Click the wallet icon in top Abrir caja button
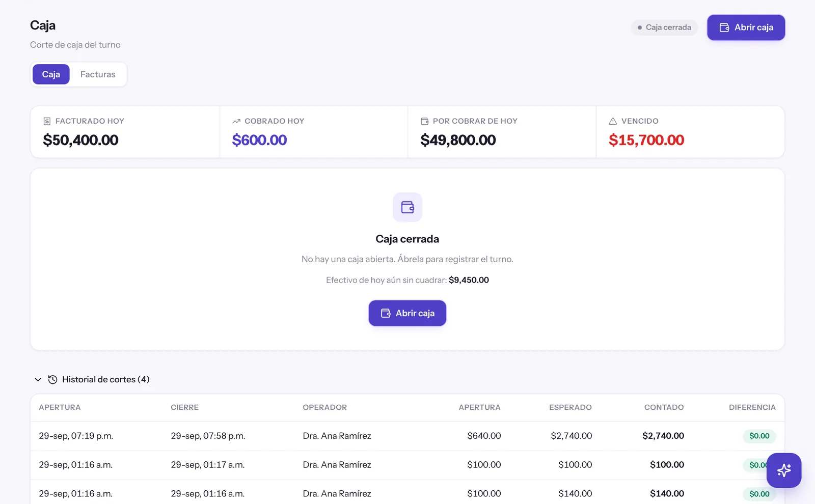This screenshot has width=815, height=504. (724, 27)
